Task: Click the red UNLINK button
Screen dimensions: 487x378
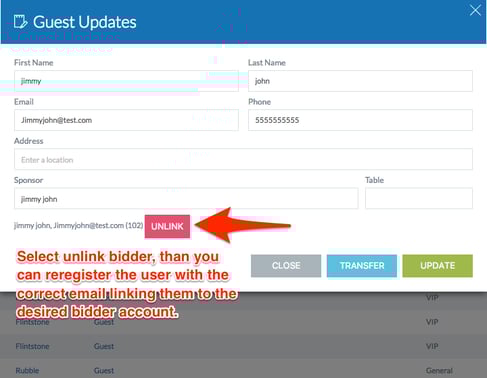Action: pos(167,227)
